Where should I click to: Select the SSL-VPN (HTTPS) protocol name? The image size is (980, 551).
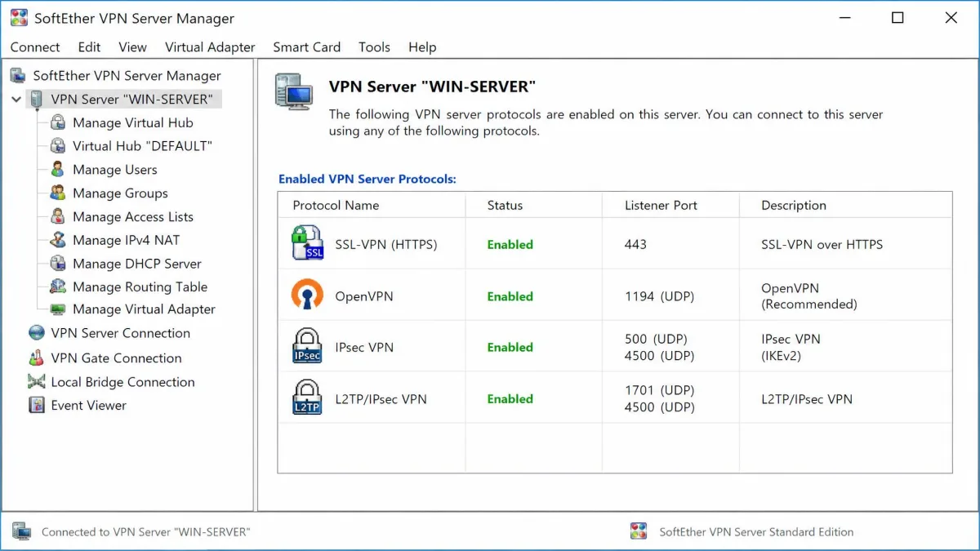point(386,244)
